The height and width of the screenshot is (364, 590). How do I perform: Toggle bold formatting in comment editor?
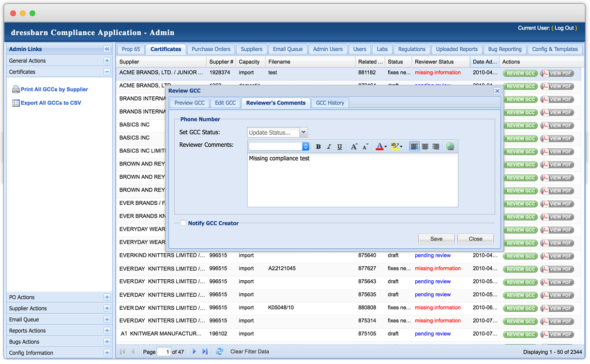(x=318, y=147)
